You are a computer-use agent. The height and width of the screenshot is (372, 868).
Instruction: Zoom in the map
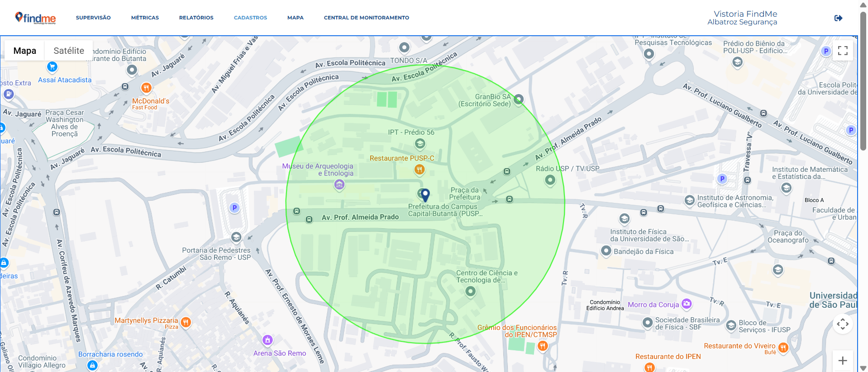(x=843, y=360)
